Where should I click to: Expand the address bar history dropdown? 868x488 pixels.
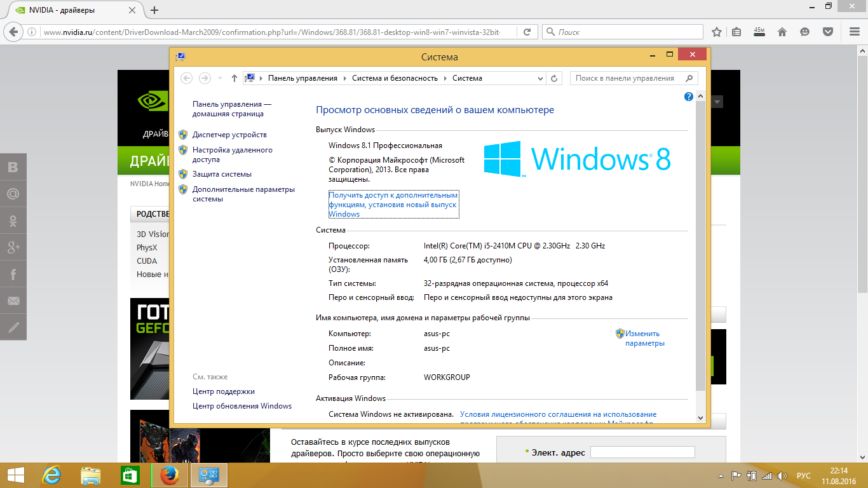pos(541,78)
